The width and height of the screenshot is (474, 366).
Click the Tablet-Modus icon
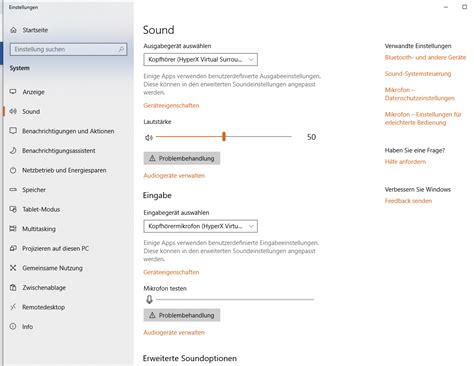pos(13,209)
